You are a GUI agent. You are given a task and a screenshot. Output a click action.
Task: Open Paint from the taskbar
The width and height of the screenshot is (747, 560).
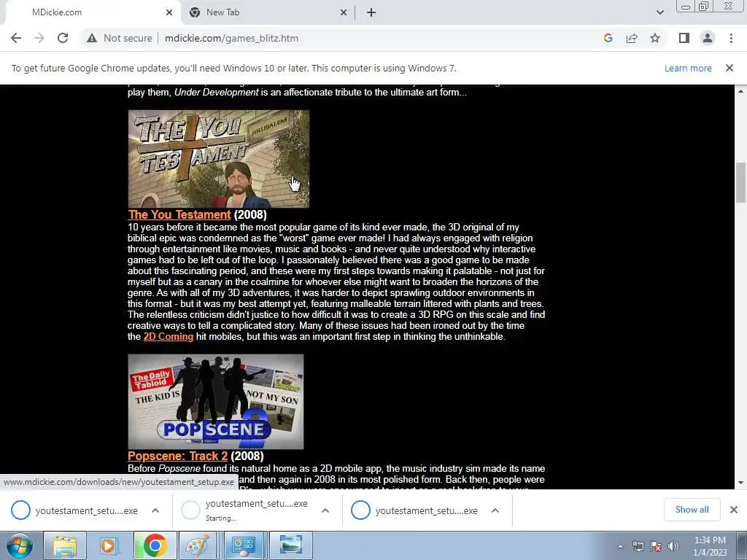(198, 545)
